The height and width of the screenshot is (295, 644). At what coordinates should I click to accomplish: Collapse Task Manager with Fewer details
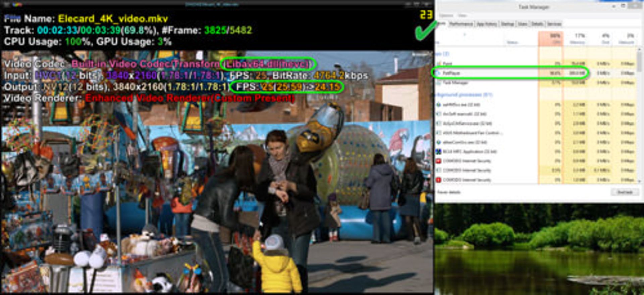[x=449, y=192]
